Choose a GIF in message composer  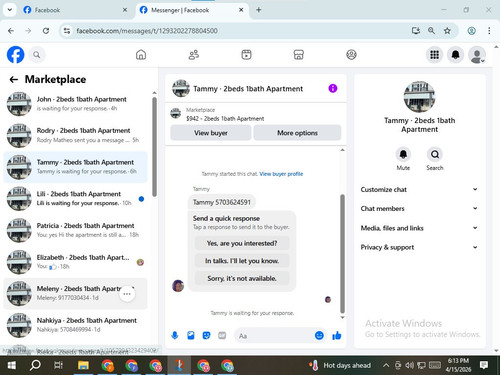(x=222, y=335)
